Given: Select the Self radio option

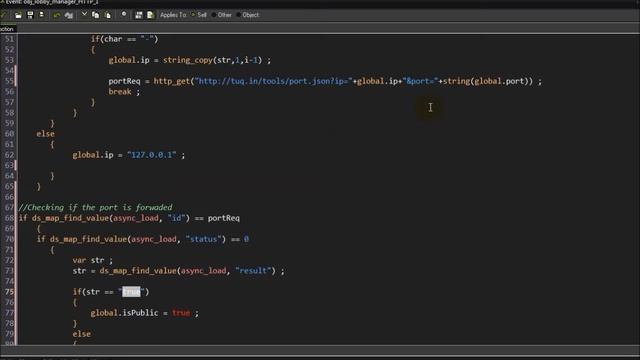Looking at the screenshot, I should [x=199, y=15].
